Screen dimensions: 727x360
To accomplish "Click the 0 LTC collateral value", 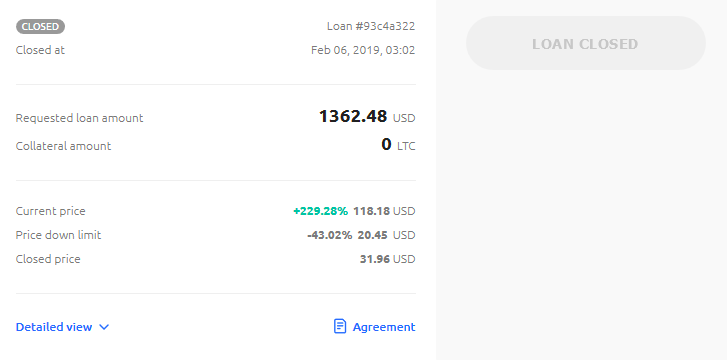I will (x=398, y=145).
